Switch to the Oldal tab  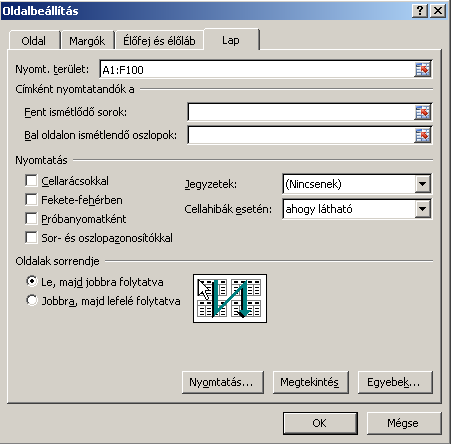[x=34, y=41]
